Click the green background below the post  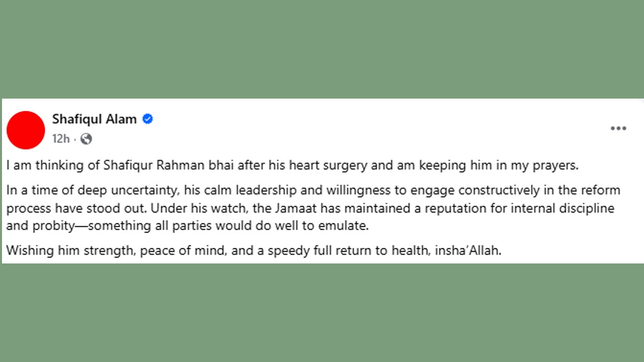[x=322, y=313]
